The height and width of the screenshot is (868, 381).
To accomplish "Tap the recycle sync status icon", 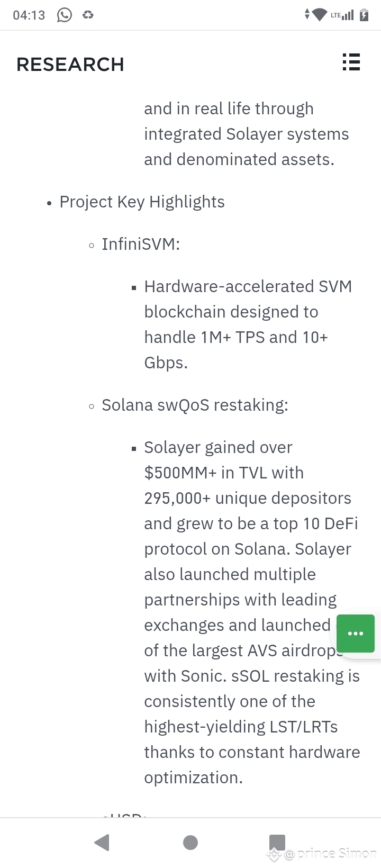I will 88,15.
